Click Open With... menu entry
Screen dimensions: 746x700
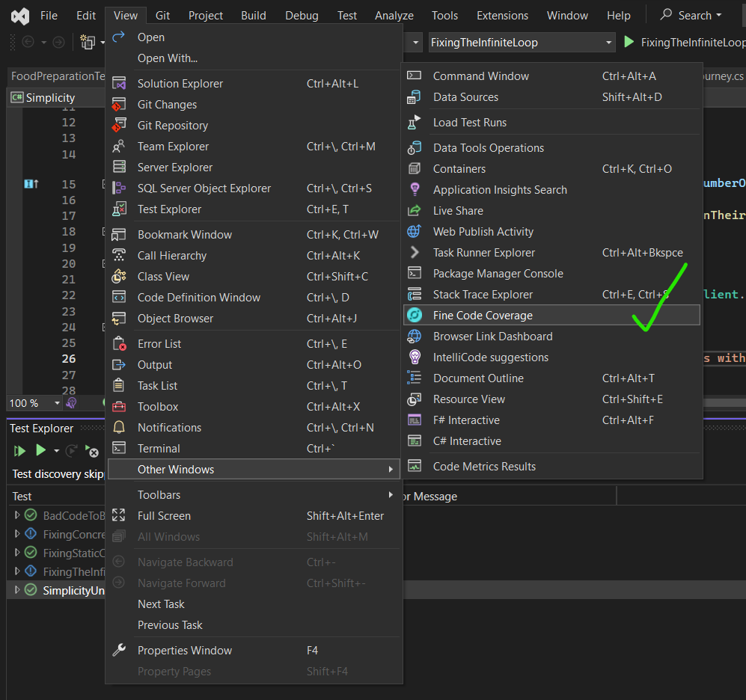point(254,58)
